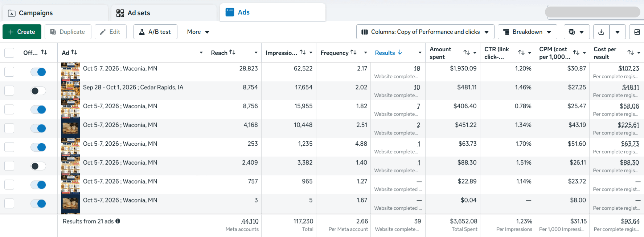
Task: Sort the Impressions column
Action: [x=303, y=52]
